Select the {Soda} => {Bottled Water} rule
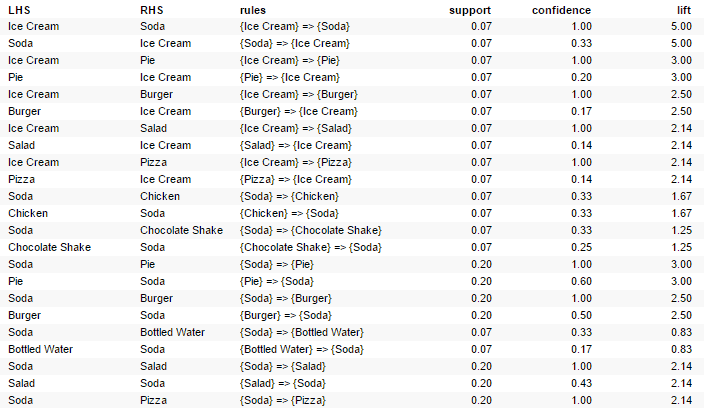 click(x=302, y=332)
